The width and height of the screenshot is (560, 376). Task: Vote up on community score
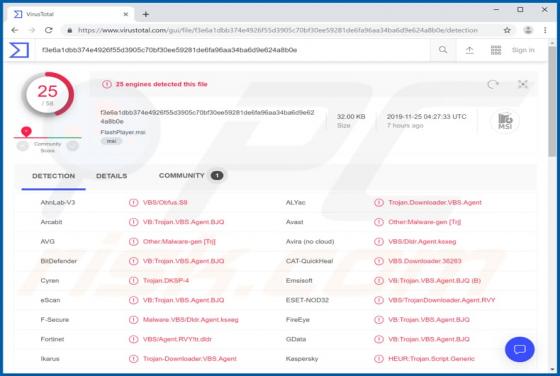pos(72,146)
